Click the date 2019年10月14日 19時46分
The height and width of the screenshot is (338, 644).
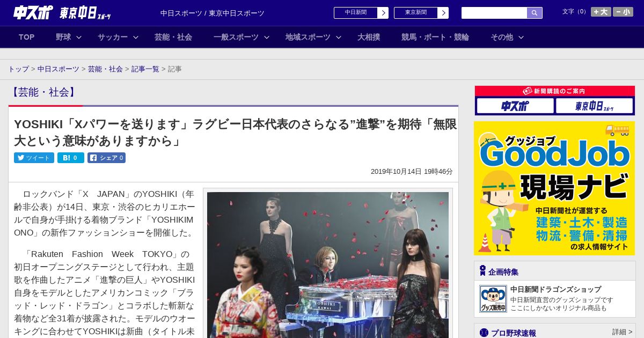tap(412, 172)
